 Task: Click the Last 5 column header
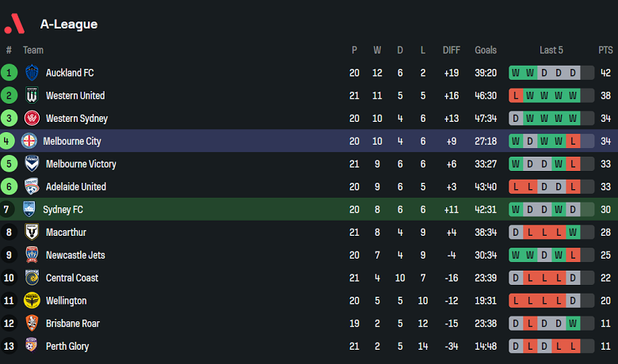(x=551, y=50)
